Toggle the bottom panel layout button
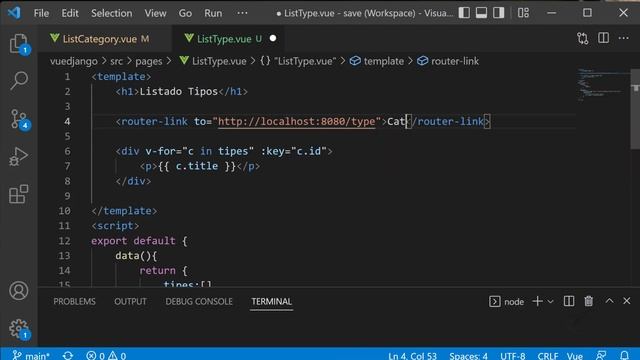The image size is (640, 360). click(x=481, y=13)
